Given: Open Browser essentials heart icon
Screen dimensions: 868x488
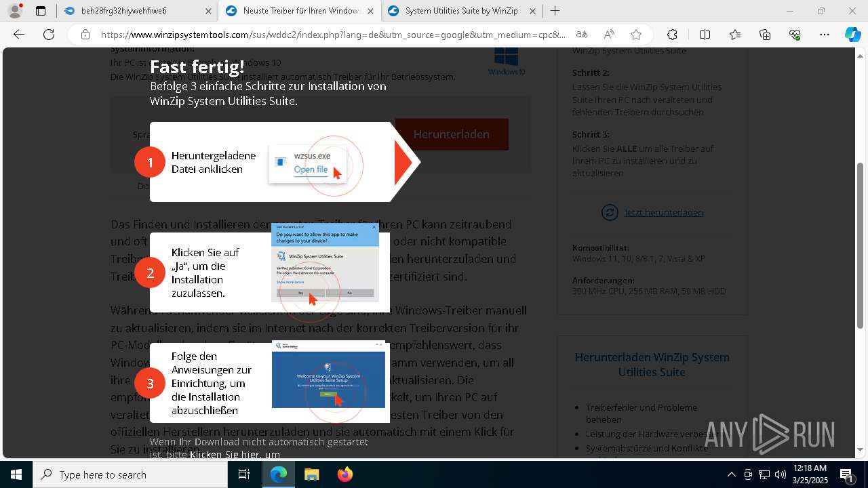Looking at the screenshot, I should click(795, 35).
